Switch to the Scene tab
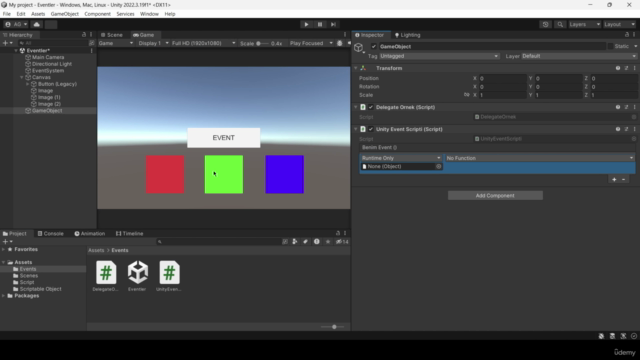The width and height of the screenshot is (640, 360). tap(111, 35)
